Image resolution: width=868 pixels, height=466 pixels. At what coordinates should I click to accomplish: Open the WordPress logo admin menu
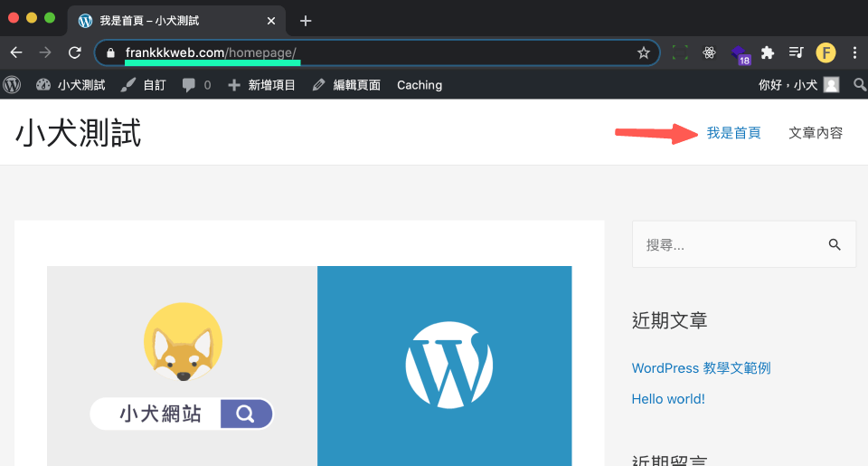pos(12,85)
